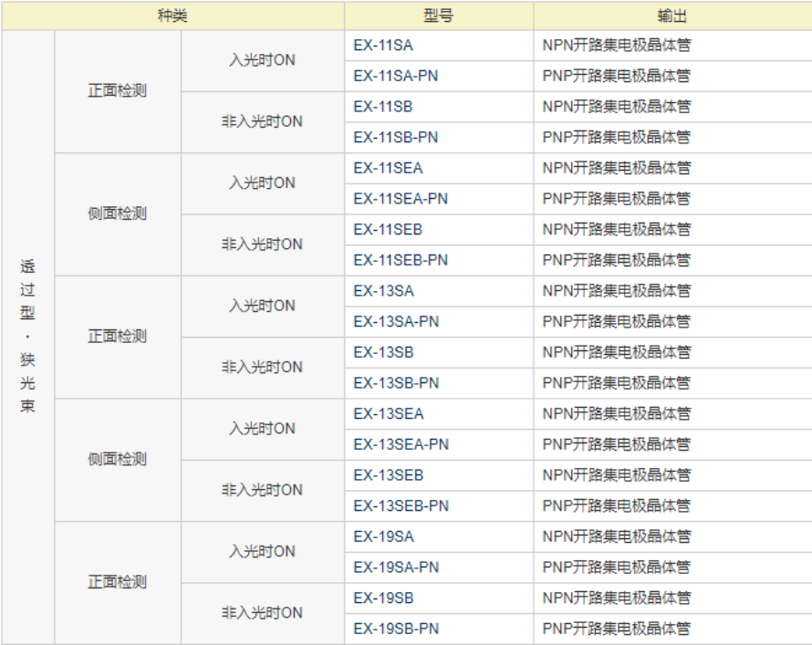Click the 种类 column header

point(172,16)
